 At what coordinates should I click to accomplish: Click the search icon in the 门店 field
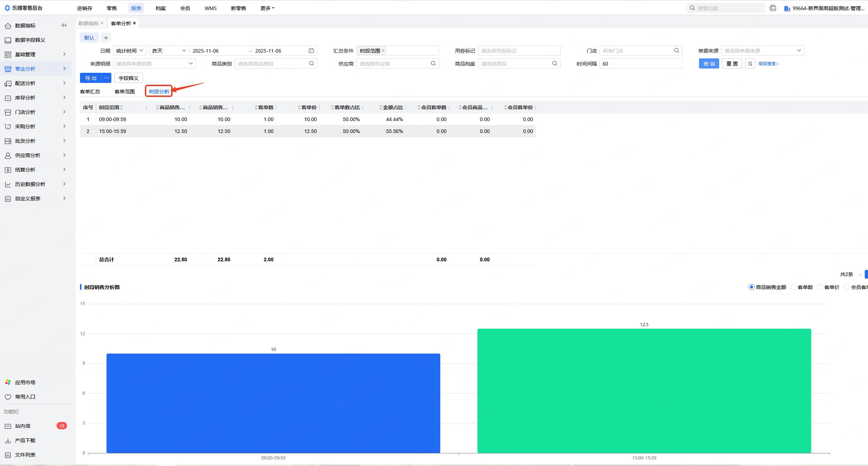(676, 50)
